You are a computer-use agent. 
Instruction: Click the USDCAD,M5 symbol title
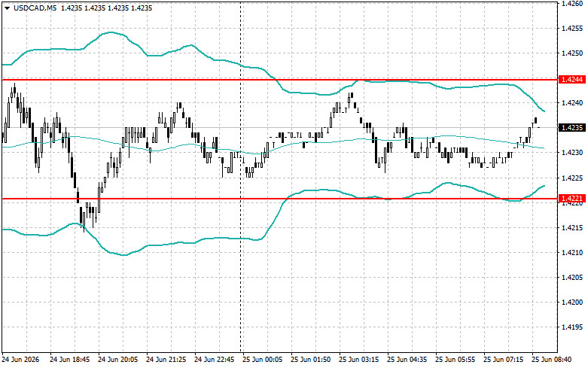point(35,8)
